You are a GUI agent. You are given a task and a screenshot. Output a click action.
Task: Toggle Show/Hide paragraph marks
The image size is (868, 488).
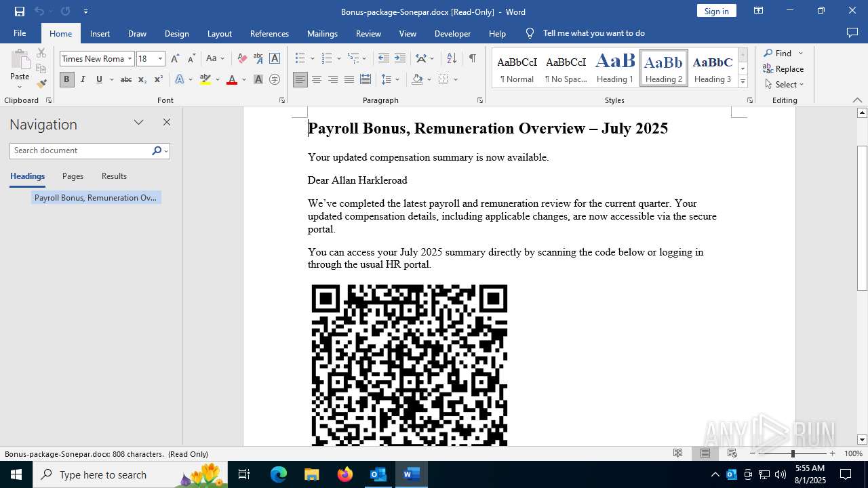(472, 59)
